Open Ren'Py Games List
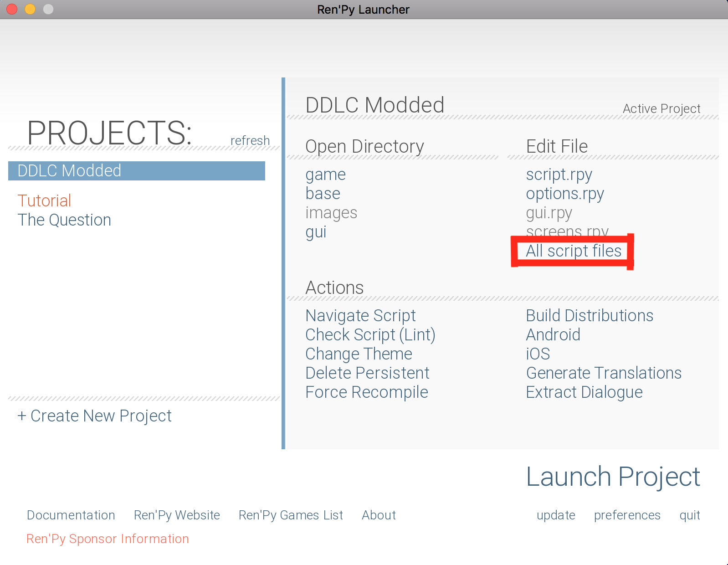The width and height of the screenshot is (728, 565). (291, 515)
